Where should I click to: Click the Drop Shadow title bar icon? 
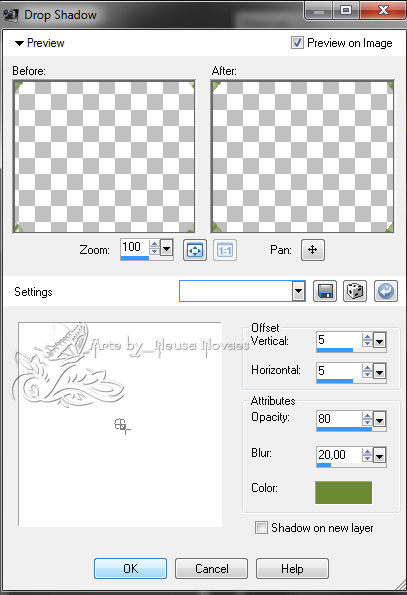pyautogui.click(x=11, y=15)
